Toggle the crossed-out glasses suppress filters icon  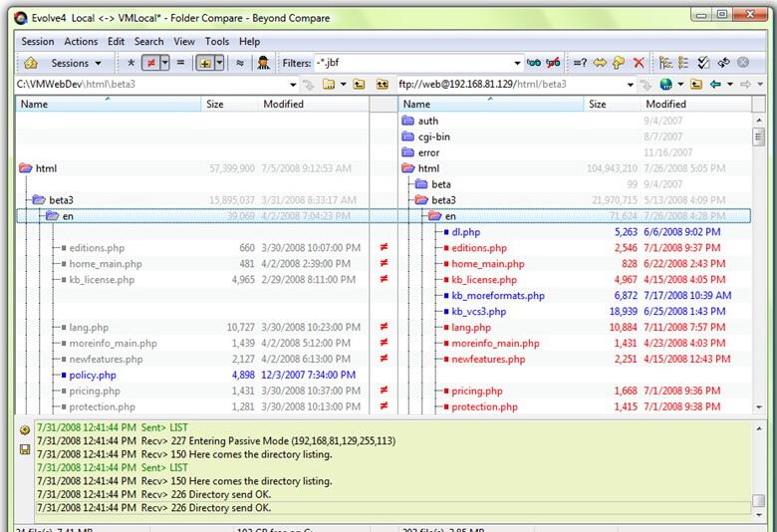coord(553,63)
